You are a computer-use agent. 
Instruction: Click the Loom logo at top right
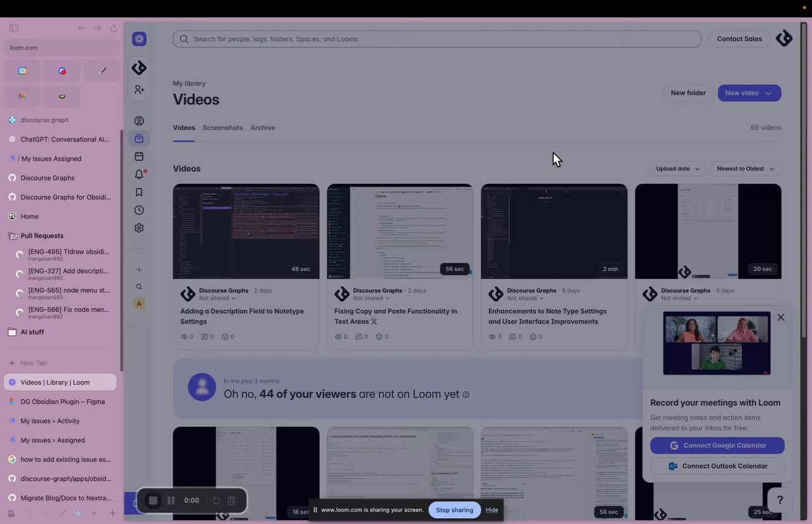[784, 39]
